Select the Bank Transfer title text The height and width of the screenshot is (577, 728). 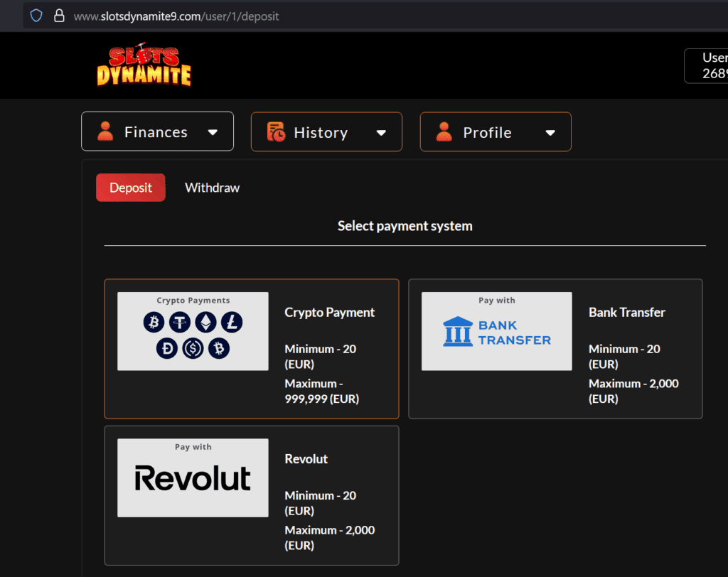point(626,313)
